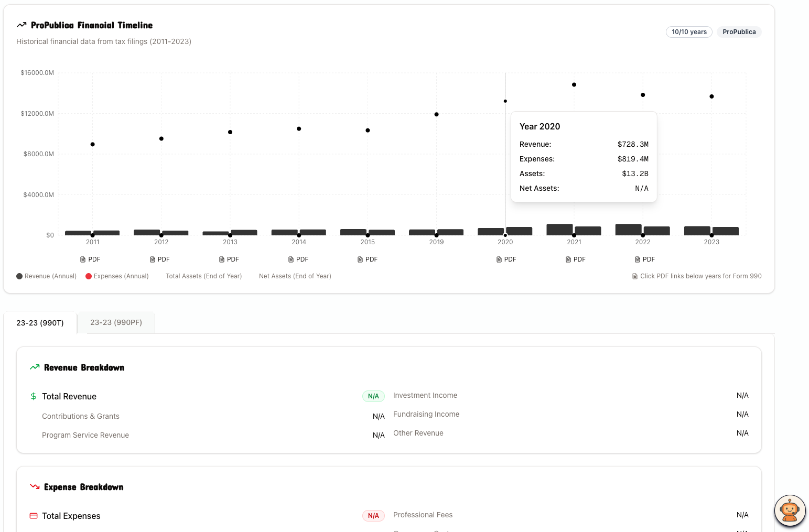809x532 pixels.
Task: Click the red Expenses legend color dot
Action: point(89,276)
